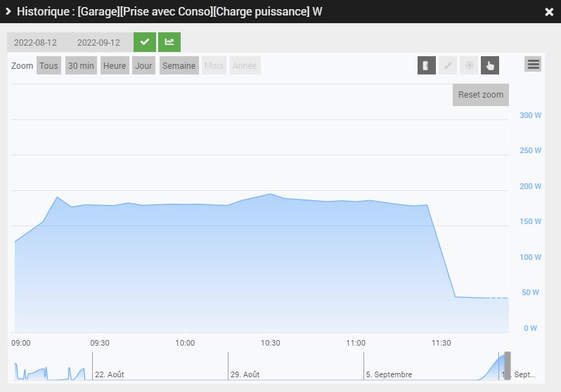Set zoom range to Jour
Image resolution: width=561 pixels, height=392 pixels.
click(143, 65)
